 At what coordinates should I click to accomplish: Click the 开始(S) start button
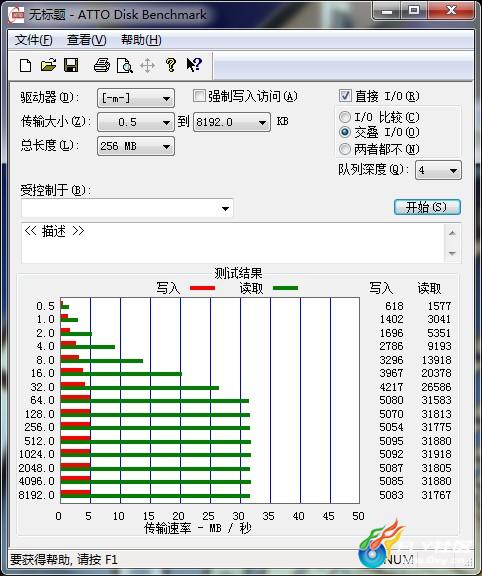click(x=427, y=207)
